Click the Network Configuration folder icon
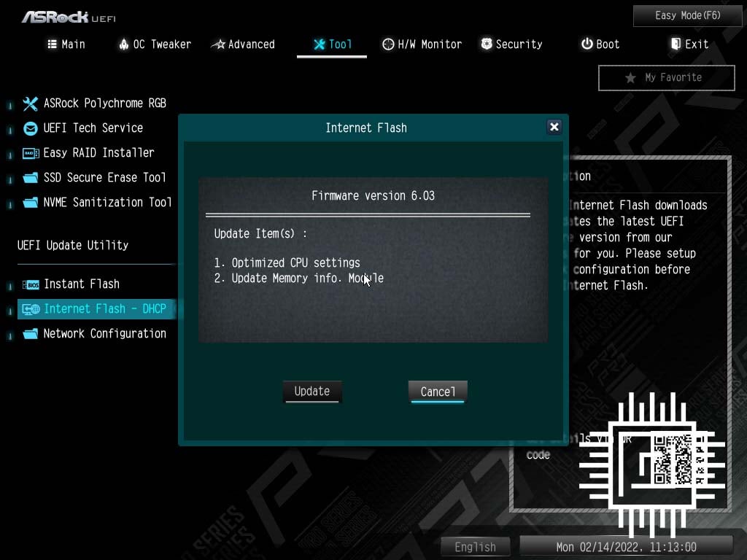 coord(30,334)
